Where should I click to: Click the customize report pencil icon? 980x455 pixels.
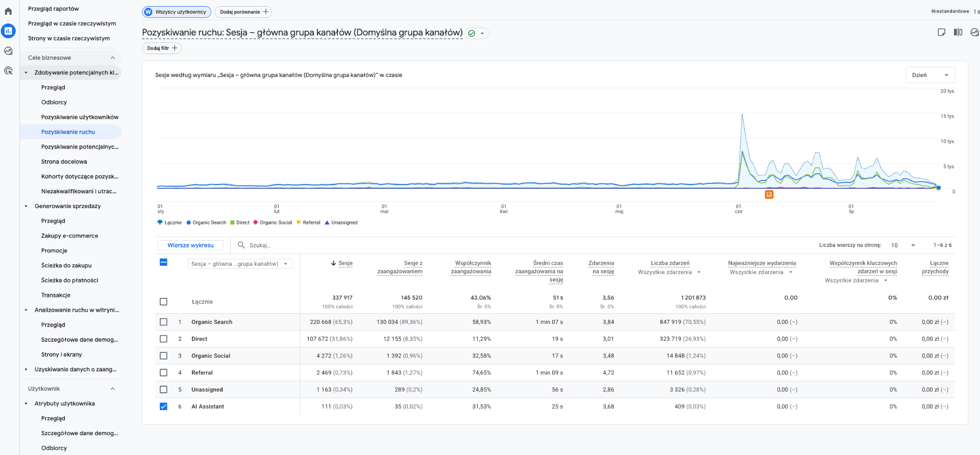[x=941, y=32]
